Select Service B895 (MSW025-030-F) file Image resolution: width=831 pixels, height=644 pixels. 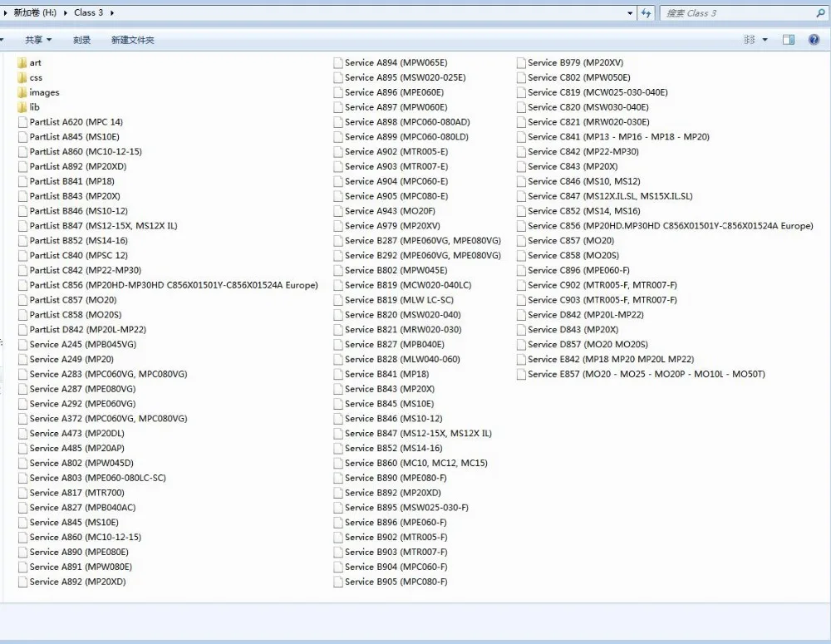[x=406, y=508]
